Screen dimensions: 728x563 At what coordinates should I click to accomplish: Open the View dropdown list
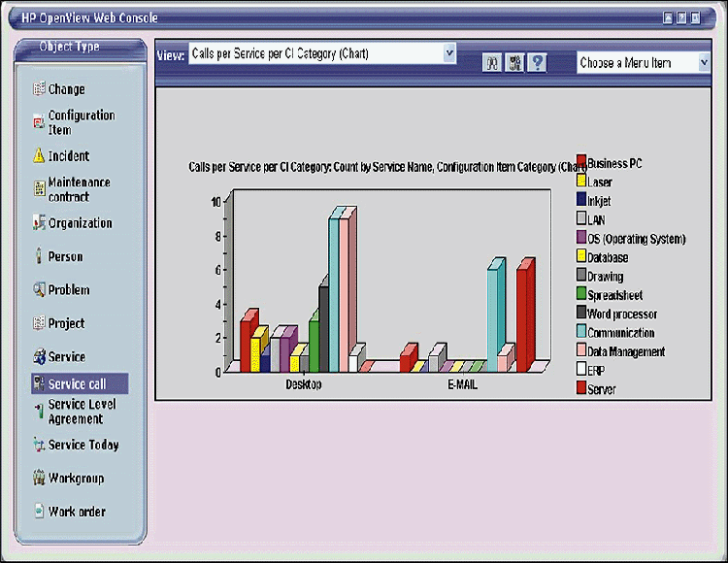(x=448, y=53)
